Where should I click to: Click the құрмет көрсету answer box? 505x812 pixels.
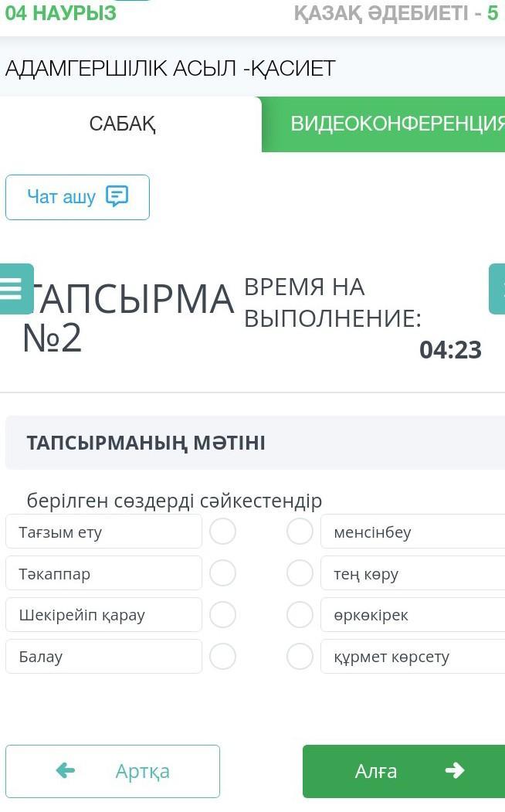click(x=412, y=657)
